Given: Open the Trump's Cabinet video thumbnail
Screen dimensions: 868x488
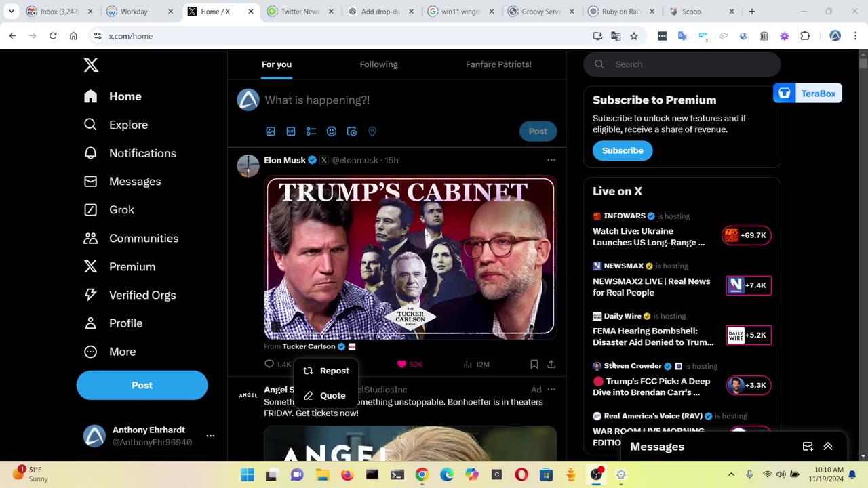Looking at the screenshot, I should (410, 257).
